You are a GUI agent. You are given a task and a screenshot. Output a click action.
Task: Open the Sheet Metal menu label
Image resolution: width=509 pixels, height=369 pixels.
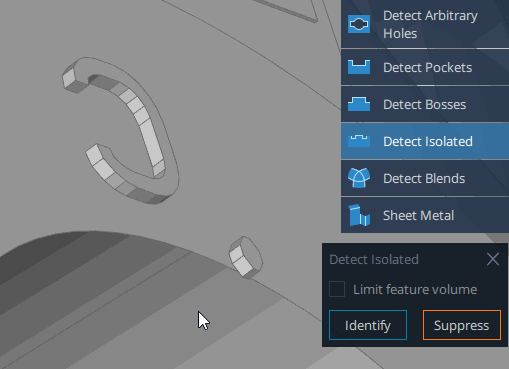coord(418,215)
